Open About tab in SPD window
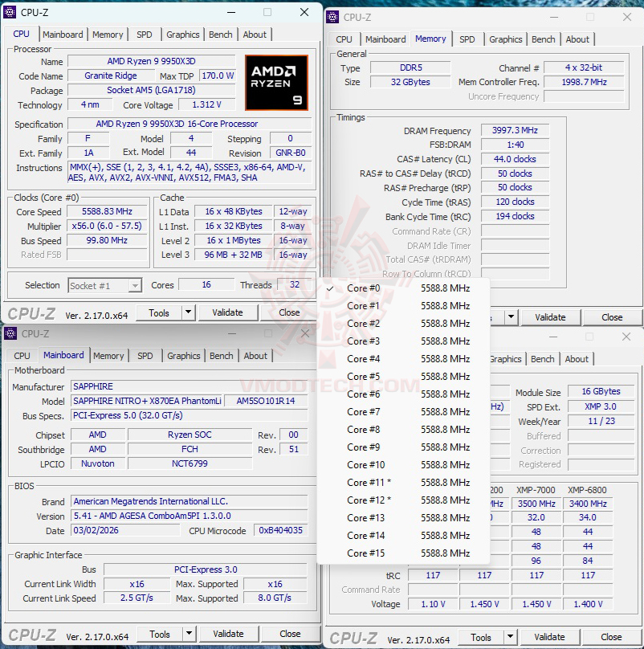Screen dimensions: 644x649 (x=577, y=359)
